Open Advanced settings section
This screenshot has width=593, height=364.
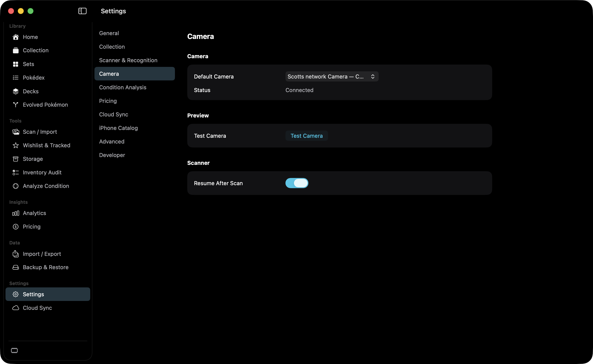click(x=135, y=142)
